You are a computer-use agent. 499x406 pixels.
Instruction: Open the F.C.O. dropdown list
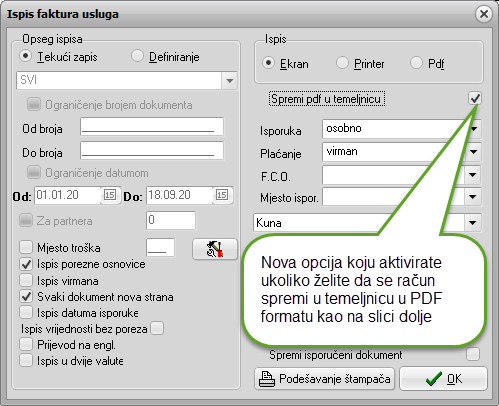click(x=472, y=175)
